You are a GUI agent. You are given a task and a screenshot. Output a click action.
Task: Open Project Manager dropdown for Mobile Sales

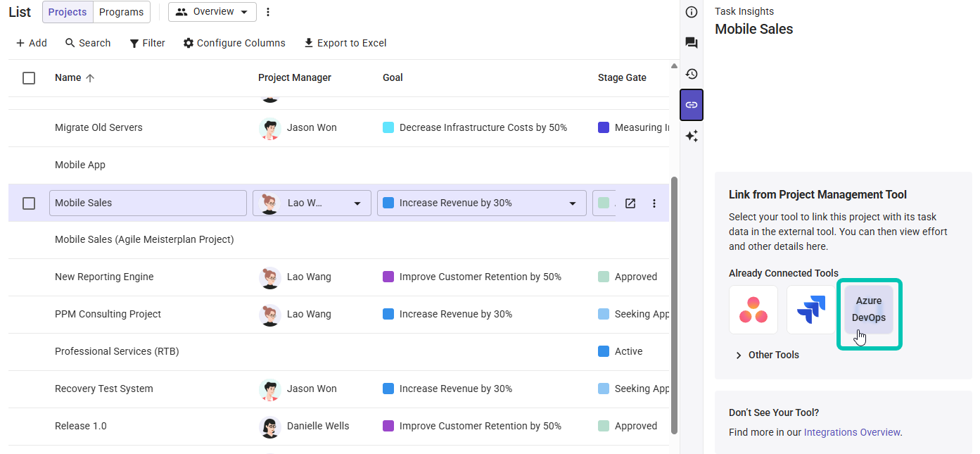[x=312, y=203]
